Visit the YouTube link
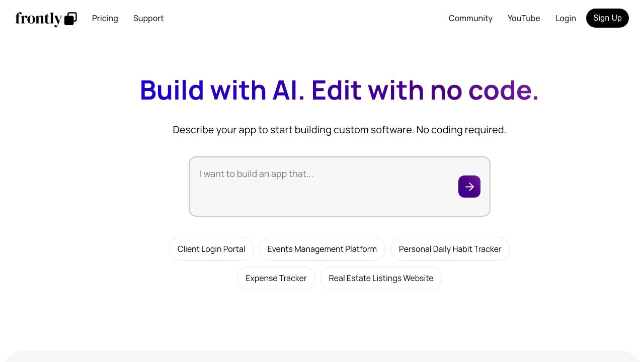 coord(524,18)
